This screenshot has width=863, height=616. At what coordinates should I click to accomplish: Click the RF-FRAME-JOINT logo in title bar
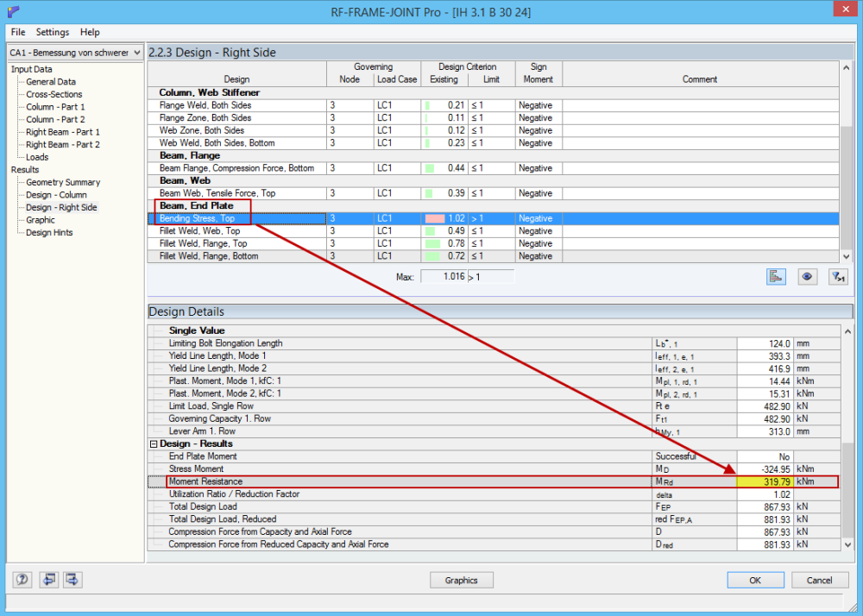coord(11,11)
